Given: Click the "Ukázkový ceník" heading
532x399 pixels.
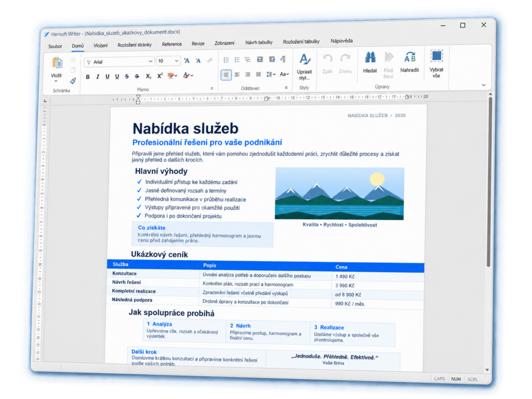Looking at the screenshot, I should point(159,255).
